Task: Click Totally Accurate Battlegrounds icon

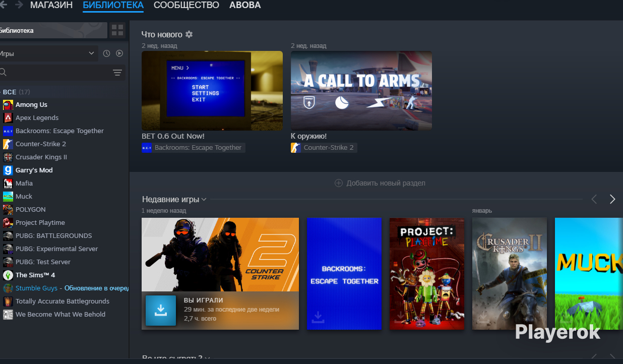Action: coord(8,301)
